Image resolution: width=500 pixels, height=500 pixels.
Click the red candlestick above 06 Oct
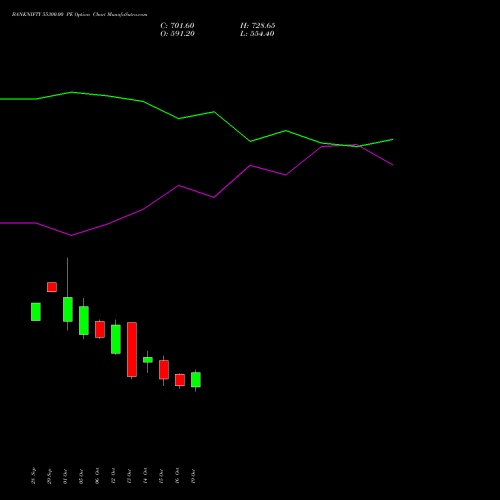[100, 330]
